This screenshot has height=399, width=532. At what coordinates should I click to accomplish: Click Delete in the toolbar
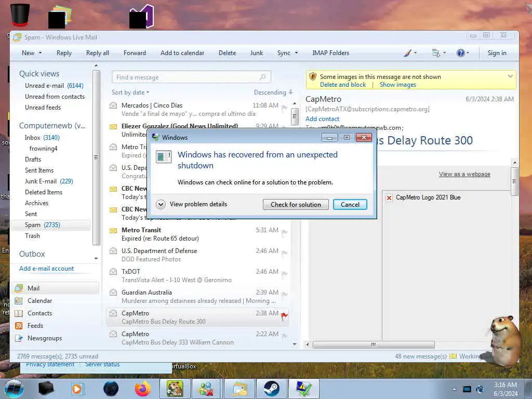[228, 53]
